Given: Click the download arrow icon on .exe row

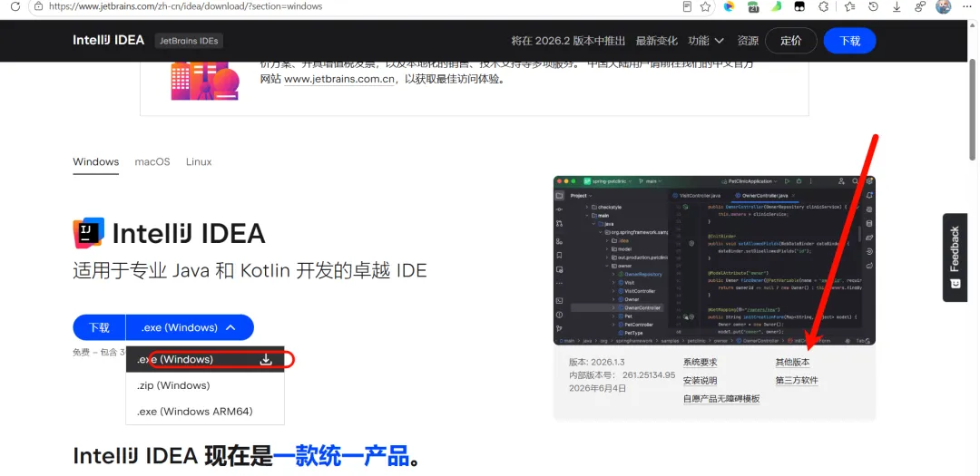Looking at the screenshot, I should pos(266,360).
